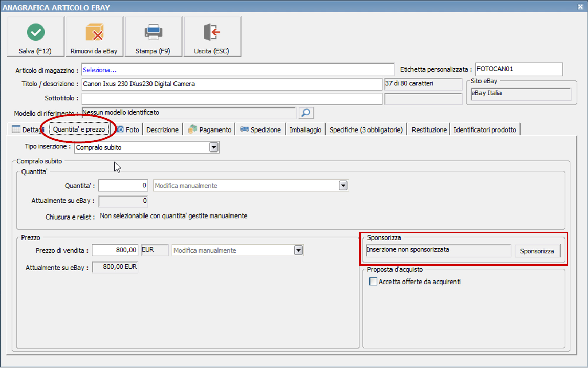588x368 pixels.
Task: Click the Etichetta personalizzata field
Action: point(519,69)
